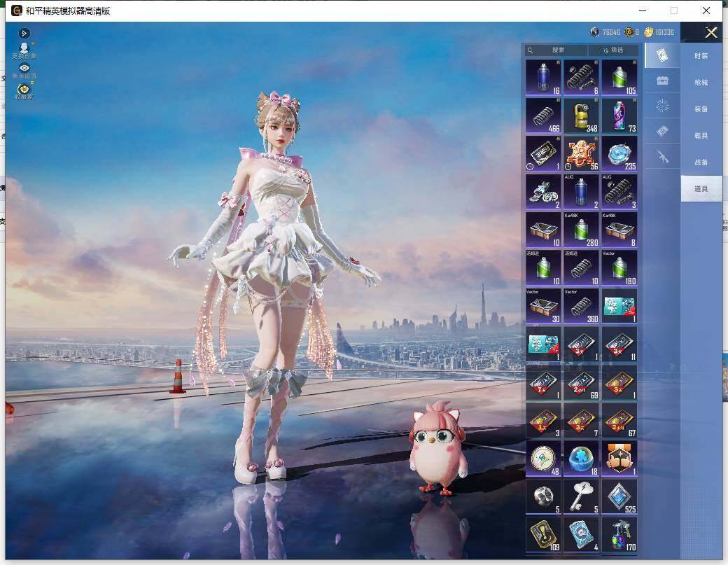The width and height of the screenshot is (728, 565).
Task: Select the paint spray gun with count 170
Action: coord(619,535)
